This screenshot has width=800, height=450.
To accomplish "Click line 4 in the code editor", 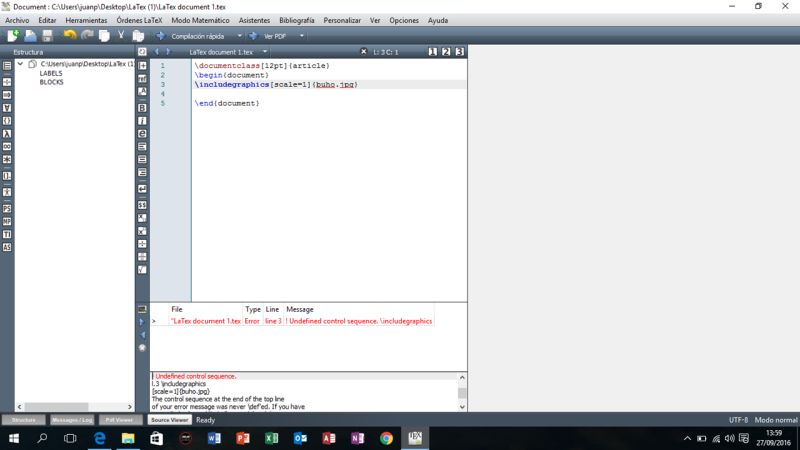I will click(329, 94).
